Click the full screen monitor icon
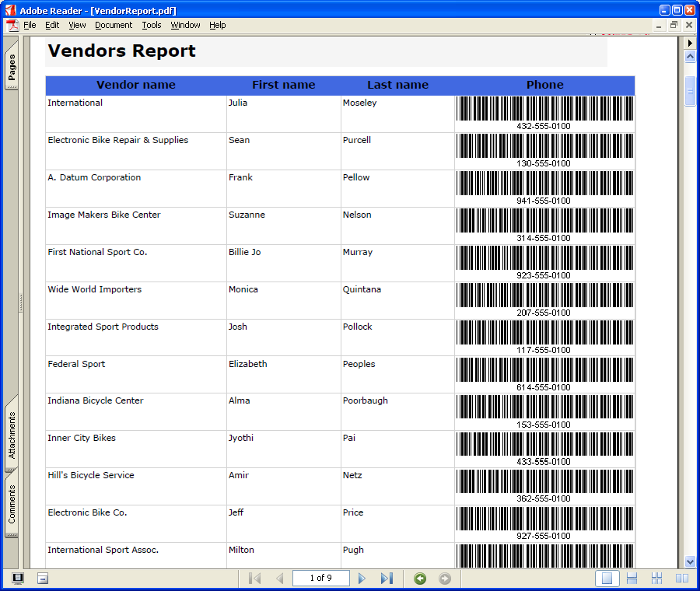The image size is (700, 591). 17,579
